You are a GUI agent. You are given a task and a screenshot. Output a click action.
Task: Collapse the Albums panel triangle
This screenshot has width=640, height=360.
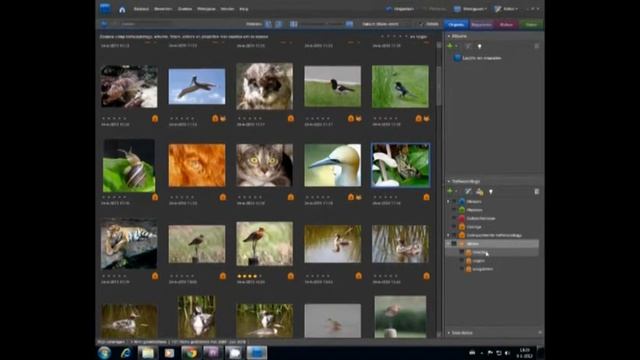tap(449, 36)
